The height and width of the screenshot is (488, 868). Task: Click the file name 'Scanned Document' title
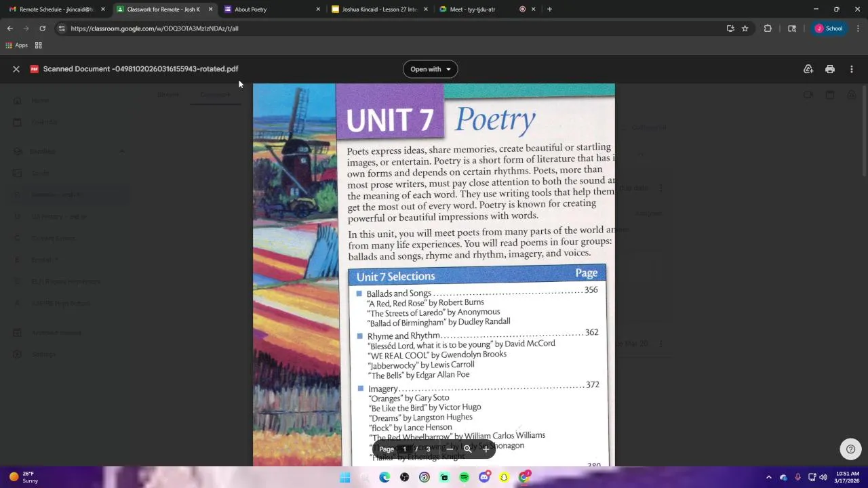[x=140, y=69]
